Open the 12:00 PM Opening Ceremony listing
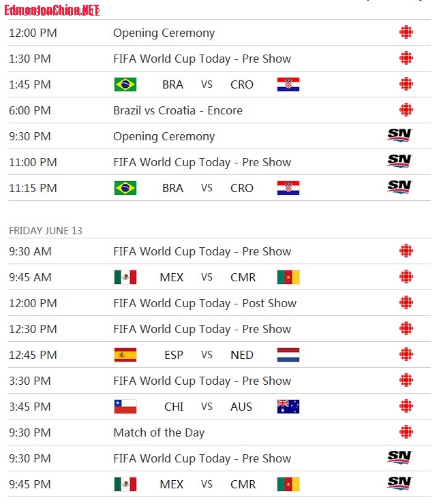Screen dimensions: 439x504 (164, 33)
